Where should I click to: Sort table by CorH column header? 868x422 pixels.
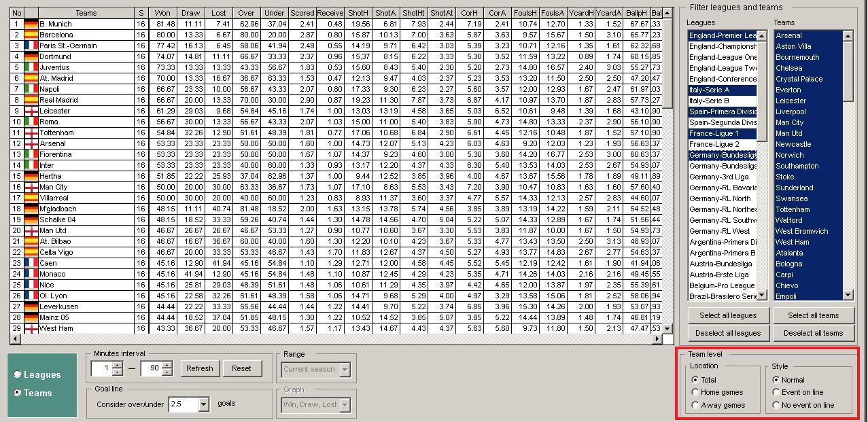(x=469, y=13)
